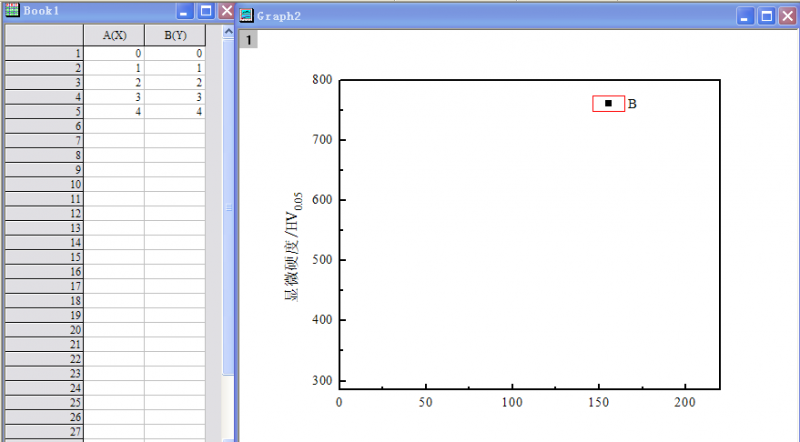This screenshot has height=442, width=800.
Task: Click X axis tick label 50
Action: (426, 402)
